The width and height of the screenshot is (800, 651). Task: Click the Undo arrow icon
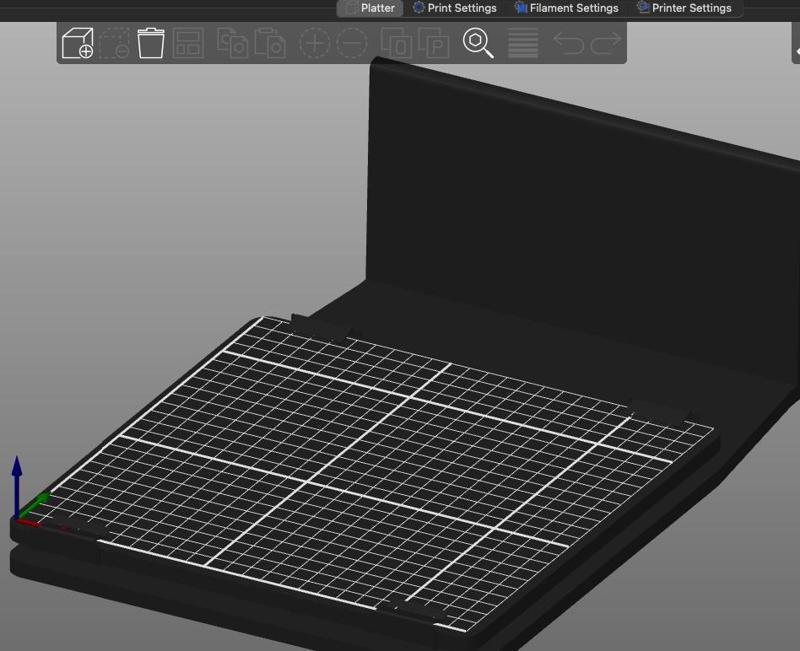pyautogui.click(x=568, y=43)
